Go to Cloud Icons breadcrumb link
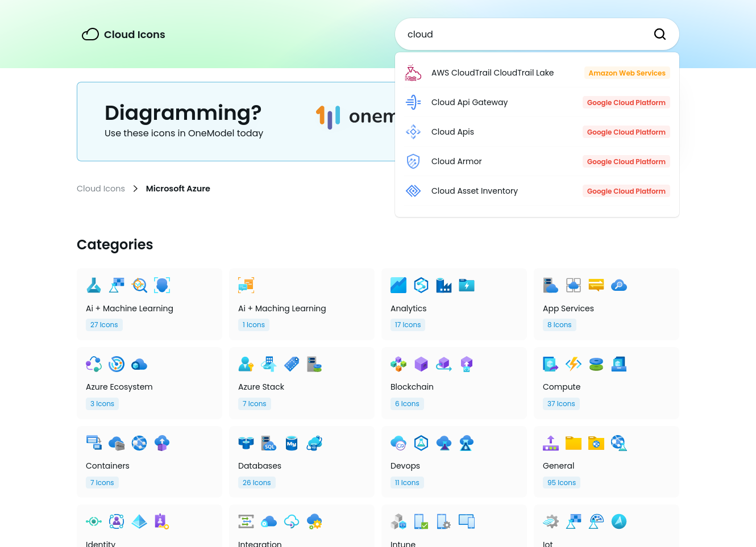The height and width of the screenshot is (547, 756). (x=101, y=189)
